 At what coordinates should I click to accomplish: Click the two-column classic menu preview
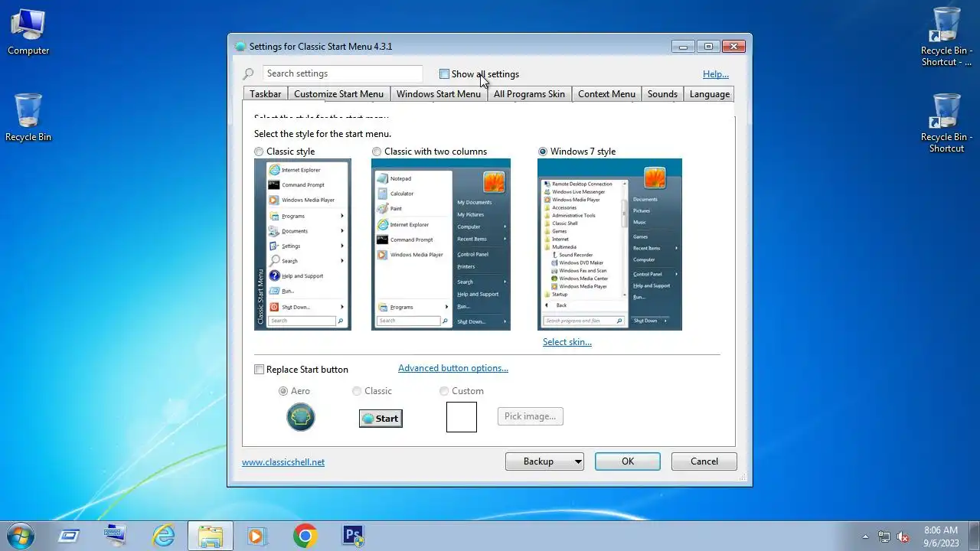point(441,244)
